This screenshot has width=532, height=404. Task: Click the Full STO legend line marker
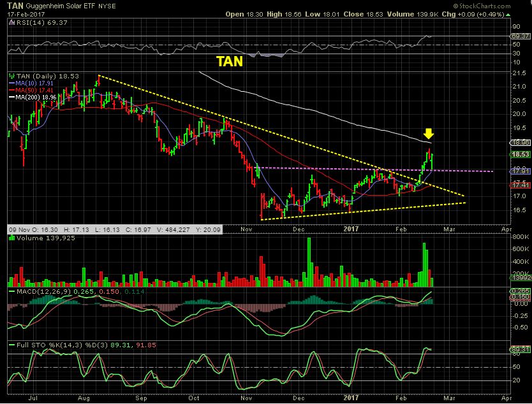[12, 345]
